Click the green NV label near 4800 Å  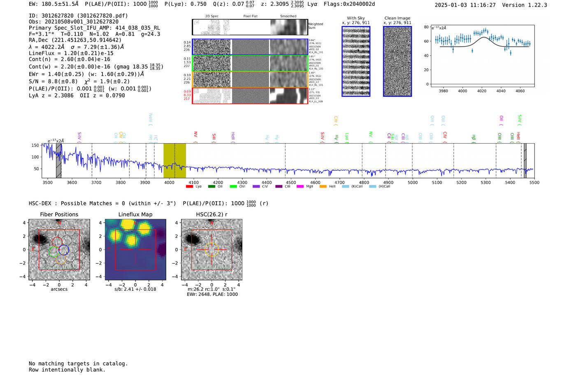[x=371, y=137]
